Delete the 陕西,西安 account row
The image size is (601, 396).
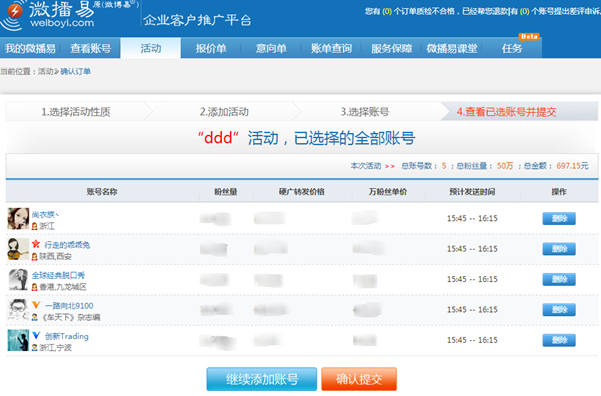tap(559, 249)
